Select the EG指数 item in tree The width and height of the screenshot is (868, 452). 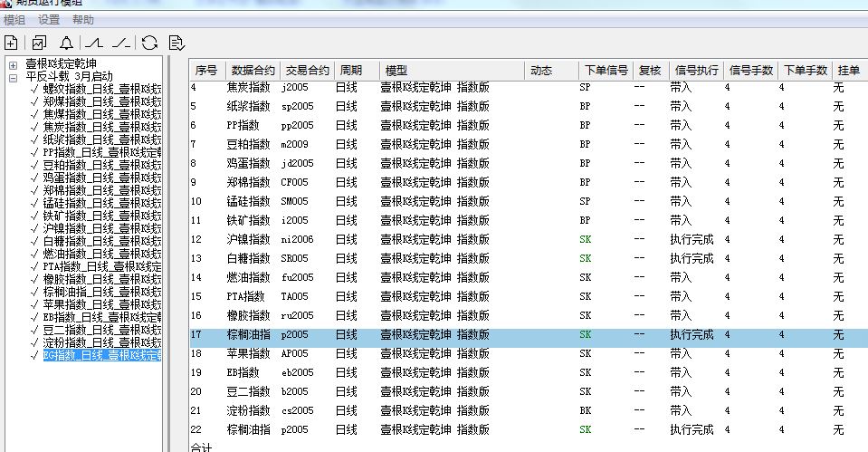coord(101,356)
